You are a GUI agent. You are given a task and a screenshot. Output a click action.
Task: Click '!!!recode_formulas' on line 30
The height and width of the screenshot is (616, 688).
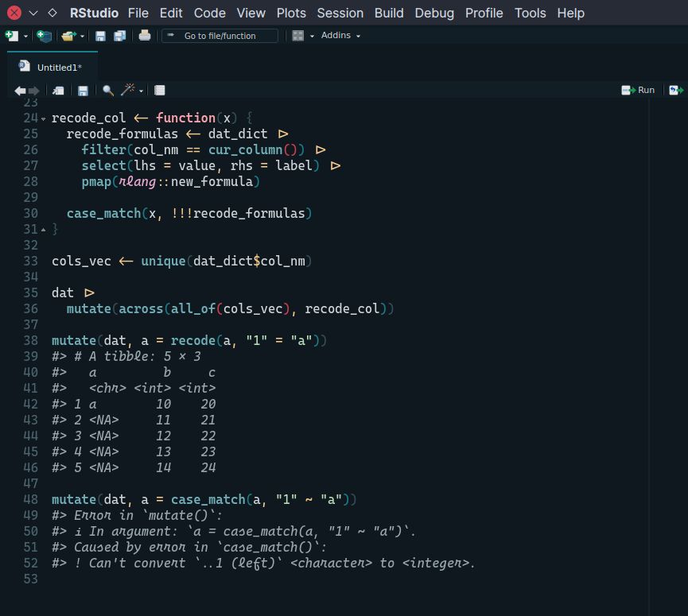238,214
